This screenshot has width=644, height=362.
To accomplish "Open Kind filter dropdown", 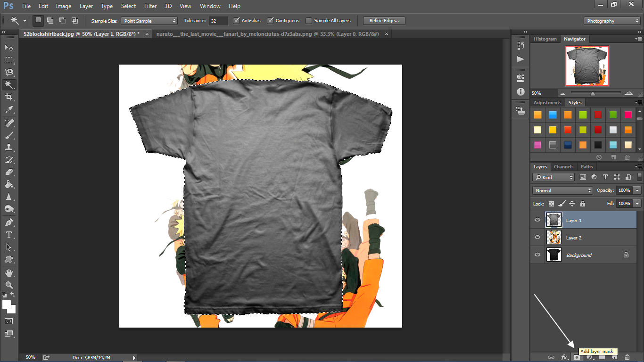I will [553, 177].
